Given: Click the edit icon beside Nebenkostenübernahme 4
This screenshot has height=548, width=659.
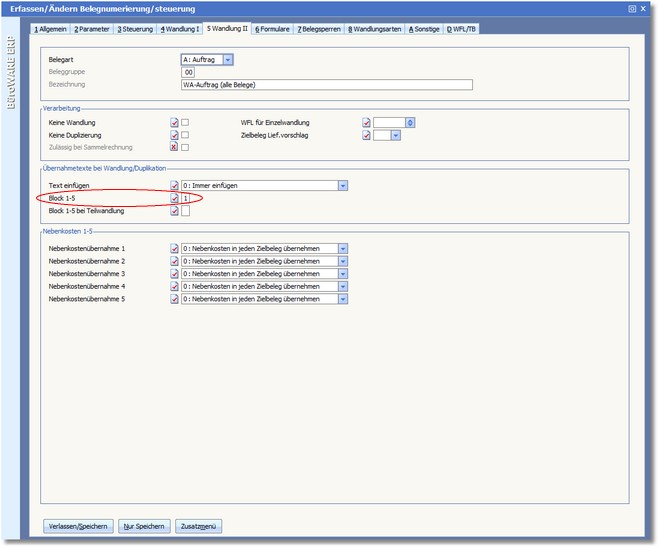Looking at the screenshot, I should point(174,285).
